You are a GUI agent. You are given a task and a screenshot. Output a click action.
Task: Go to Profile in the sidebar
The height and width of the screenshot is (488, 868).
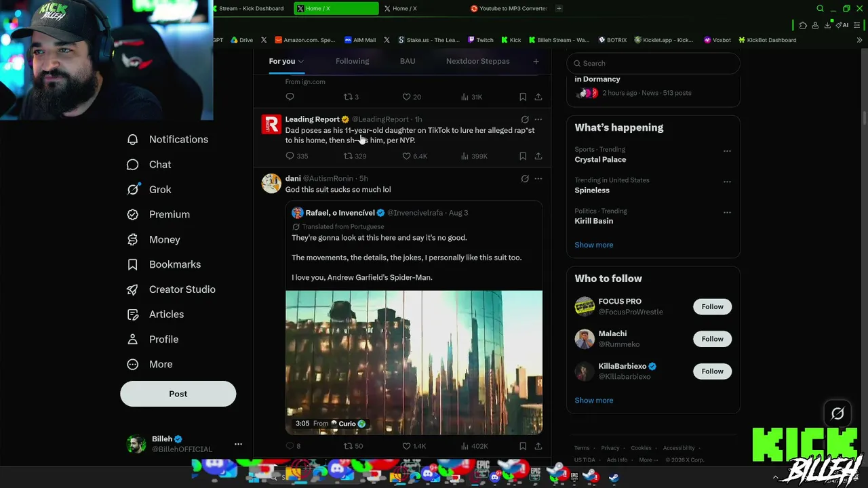coord(153,340)
